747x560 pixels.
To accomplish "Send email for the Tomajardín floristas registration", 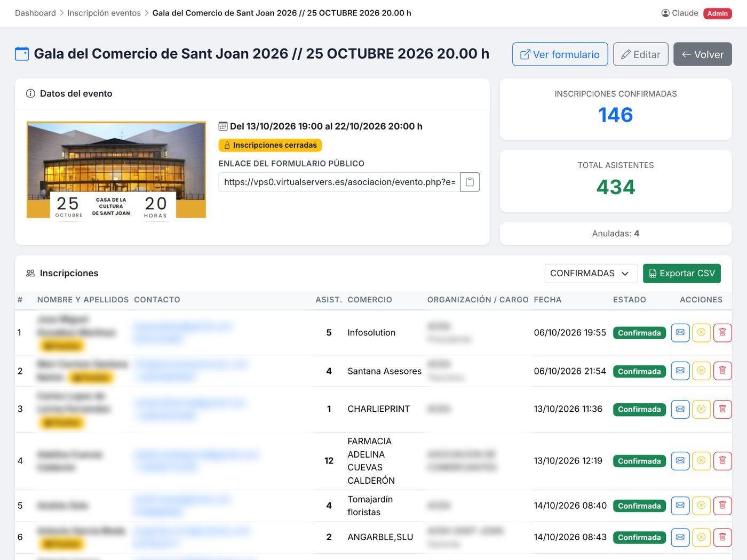I will (x=680, y=506).
